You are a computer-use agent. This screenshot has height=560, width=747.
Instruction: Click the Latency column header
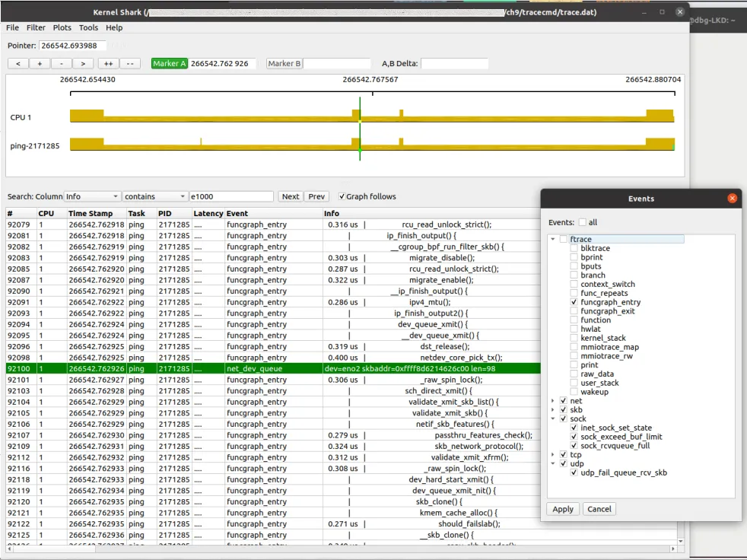click(208, 214)
